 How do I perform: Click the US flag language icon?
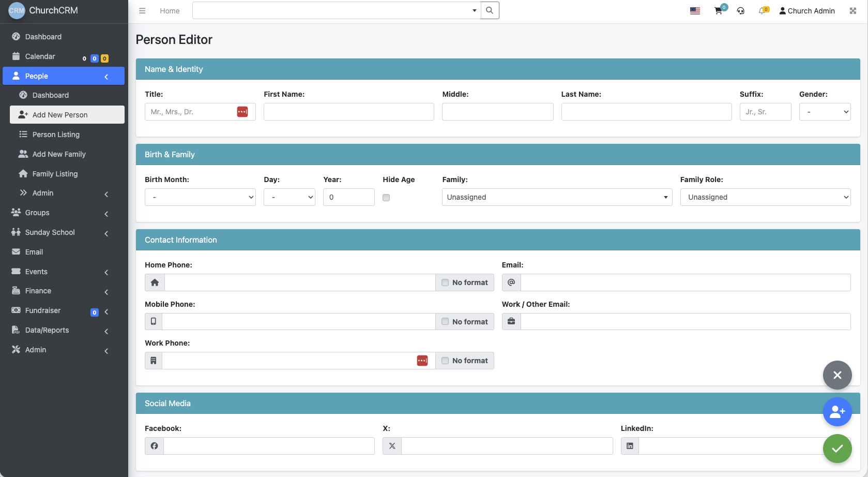[694, 10]
